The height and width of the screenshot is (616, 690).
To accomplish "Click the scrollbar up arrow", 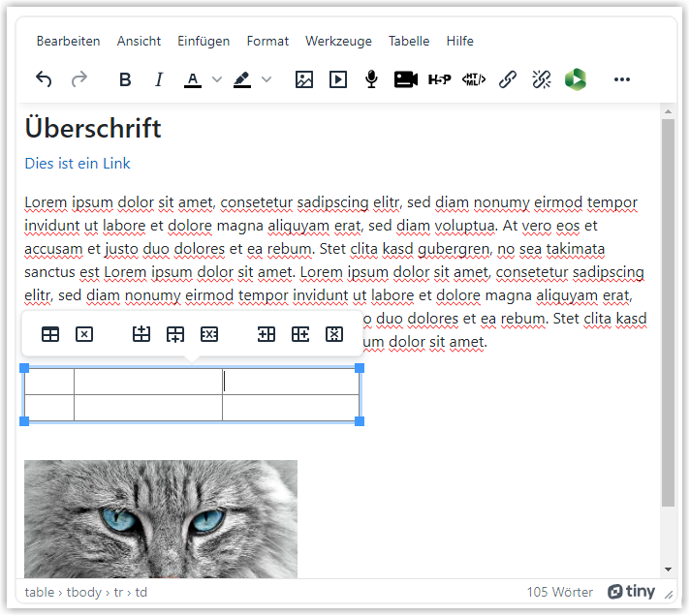I will (x=668, y=111).
